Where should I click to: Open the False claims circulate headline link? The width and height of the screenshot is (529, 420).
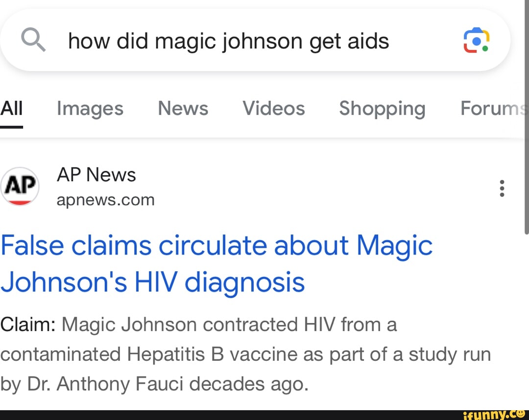pos(216,245)
